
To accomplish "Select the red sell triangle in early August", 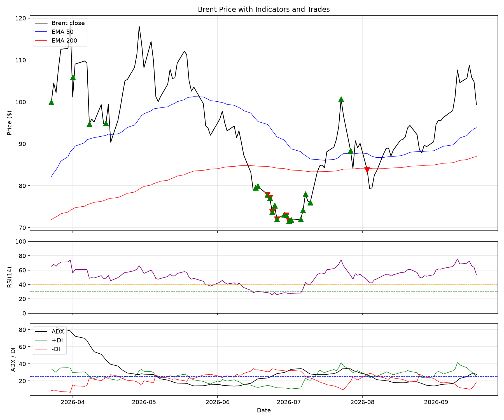I will pyautogui.click(x=367, y=170).
